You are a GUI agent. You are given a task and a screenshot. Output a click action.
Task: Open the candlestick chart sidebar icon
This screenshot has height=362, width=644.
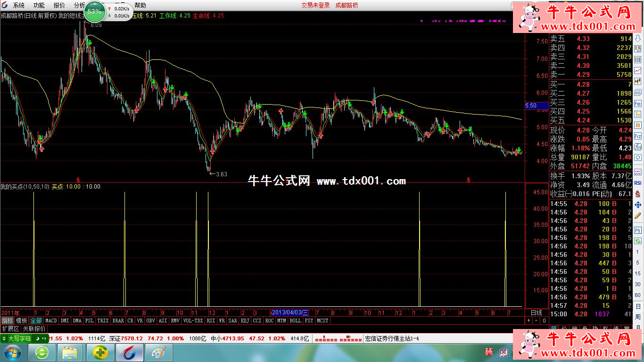click(638, 82)
